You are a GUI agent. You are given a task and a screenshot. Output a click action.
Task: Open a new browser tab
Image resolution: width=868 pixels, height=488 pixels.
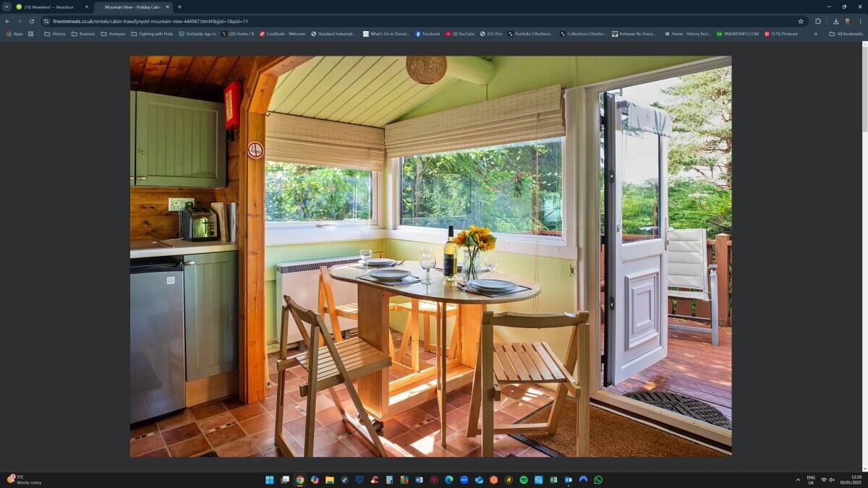(x=179, y=7)
